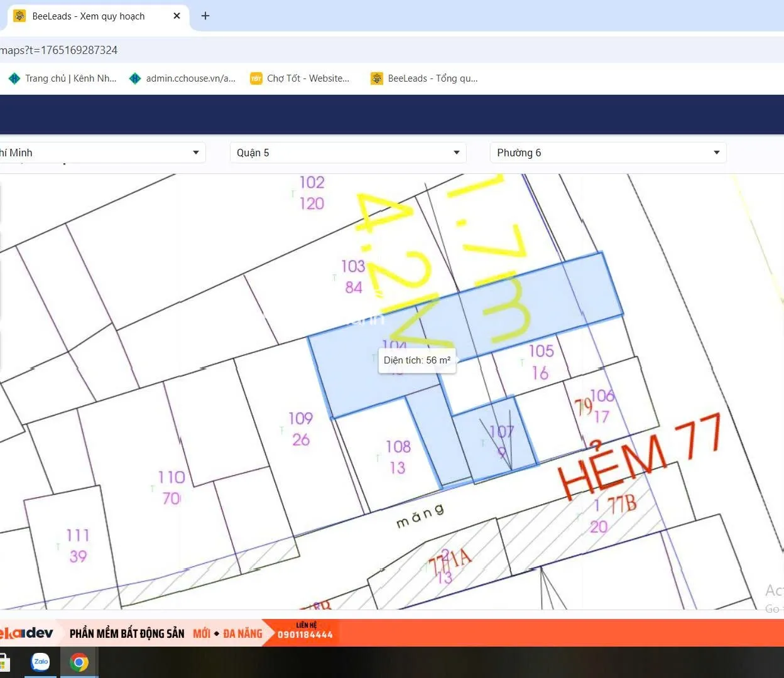The height and width of the screenshot is (678, 784).
Task: Click BeeLeads tab favicon
Action: pos(19,16)
